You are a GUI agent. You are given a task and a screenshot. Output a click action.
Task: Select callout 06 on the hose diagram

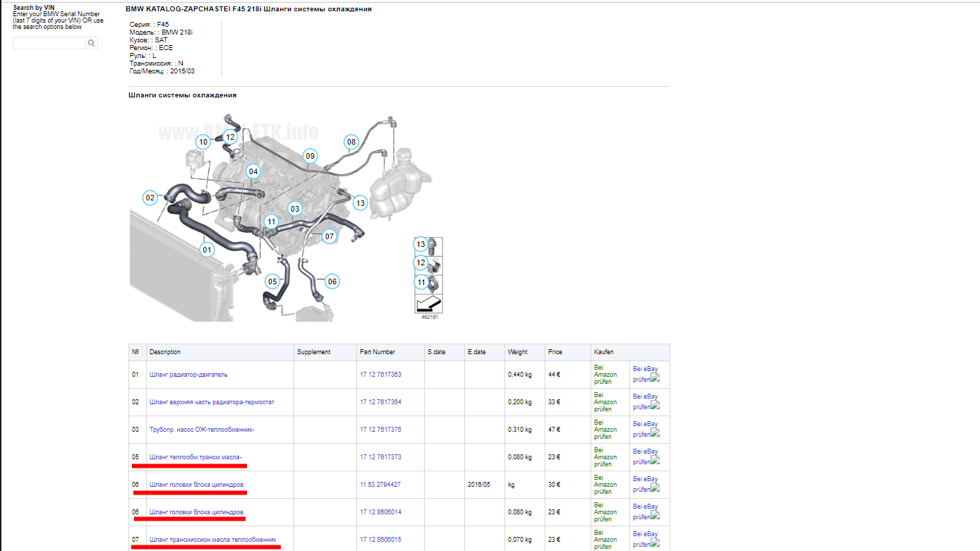[332, 281]
